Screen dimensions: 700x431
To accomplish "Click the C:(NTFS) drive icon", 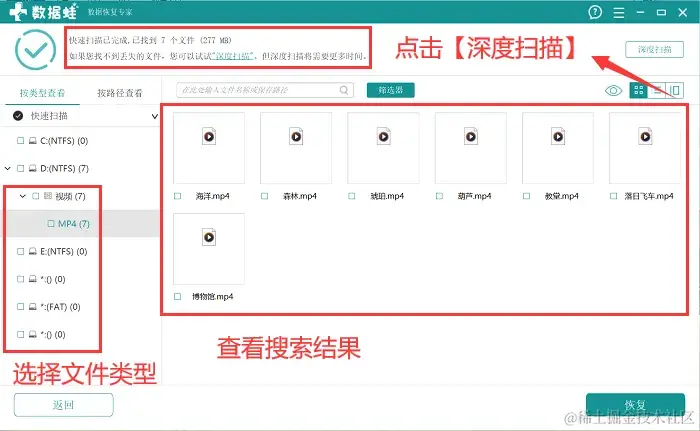I will click(x=33, y=141).
